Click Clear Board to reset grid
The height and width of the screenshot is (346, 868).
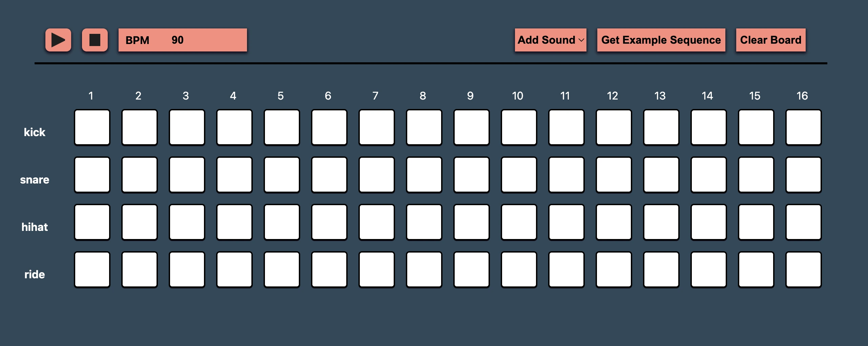770,40
